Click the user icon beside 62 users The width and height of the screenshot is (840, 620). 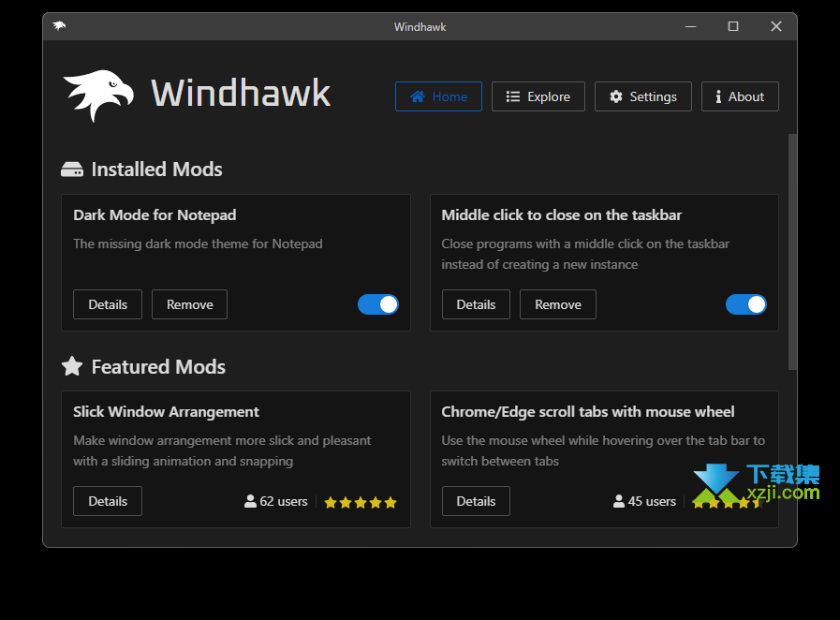250,501
